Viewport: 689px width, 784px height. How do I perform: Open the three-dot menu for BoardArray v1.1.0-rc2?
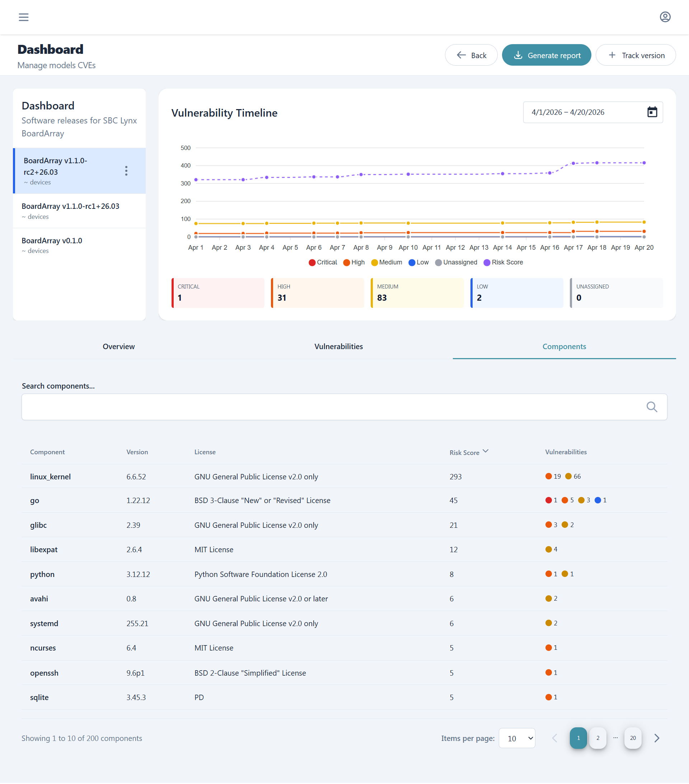click(126, 171)
